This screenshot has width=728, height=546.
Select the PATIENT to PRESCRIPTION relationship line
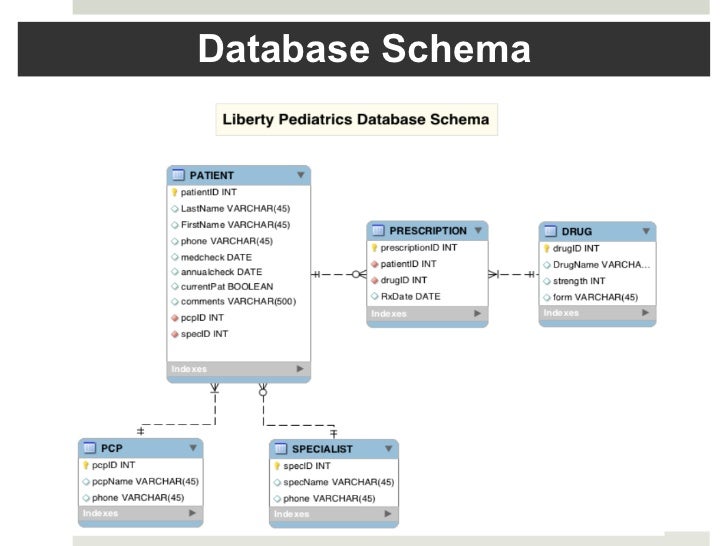click(338, 274)
